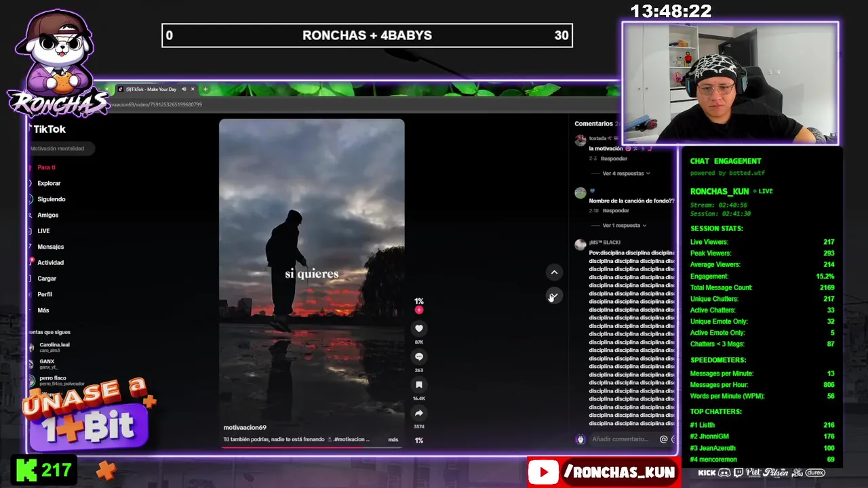Open 'Perfil' page
The height and width of the screenshot is (488, 868).
tap(45, 295)
